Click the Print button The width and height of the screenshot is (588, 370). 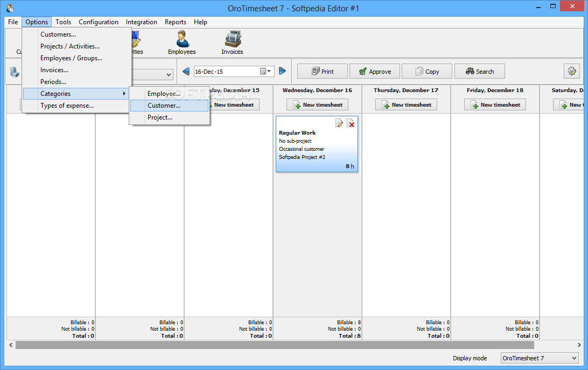point(323,71)
